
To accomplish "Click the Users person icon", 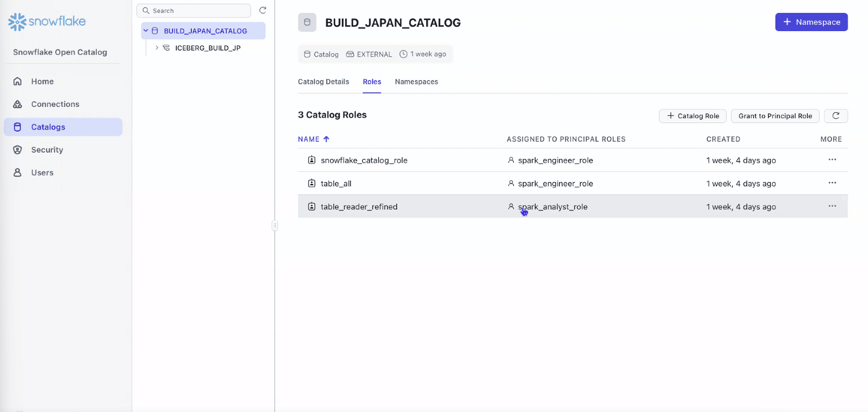I will (18, 173).
